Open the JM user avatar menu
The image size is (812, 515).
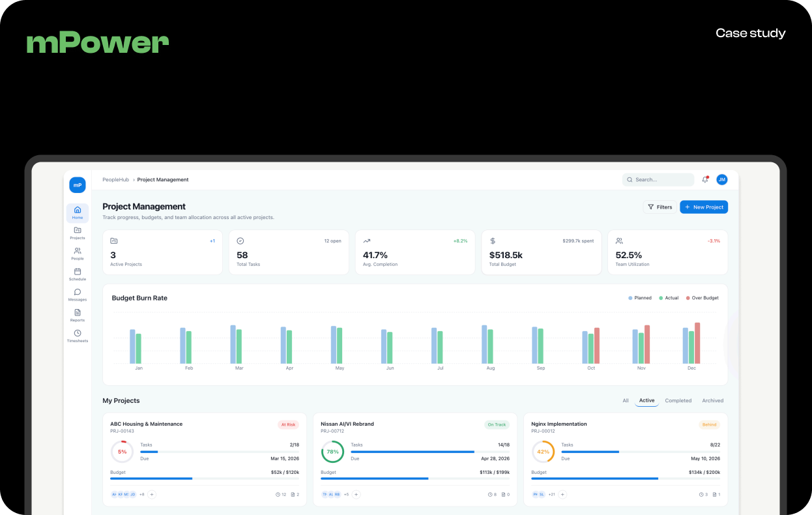(x=721, y=179)
